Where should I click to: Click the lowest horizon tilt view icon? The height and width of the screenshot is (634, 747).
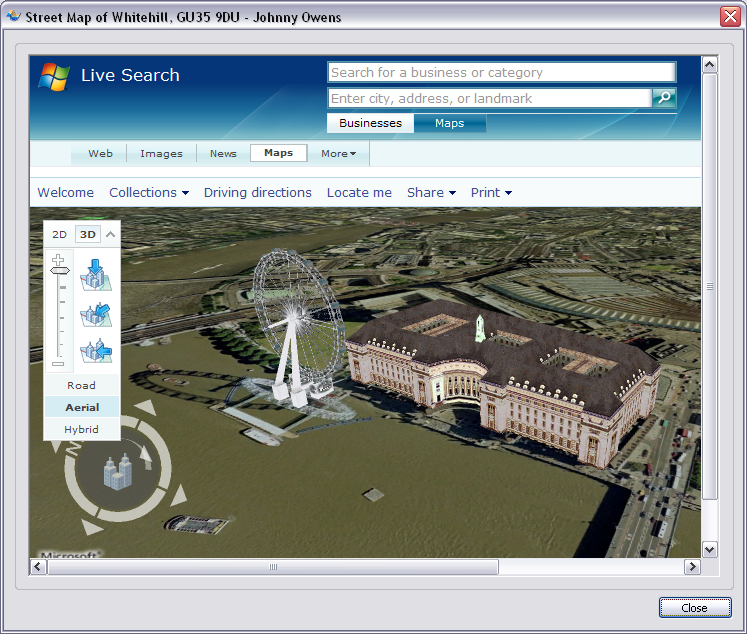(96, 351)
